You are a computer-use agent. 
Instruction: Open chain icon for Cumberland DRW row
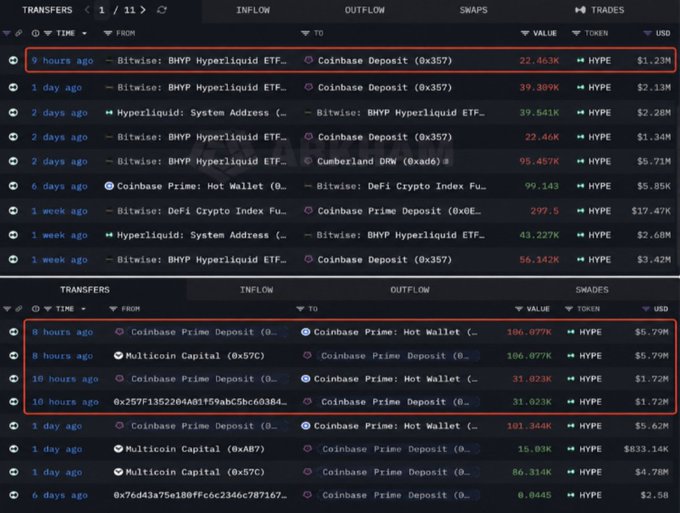click(13, 161)
